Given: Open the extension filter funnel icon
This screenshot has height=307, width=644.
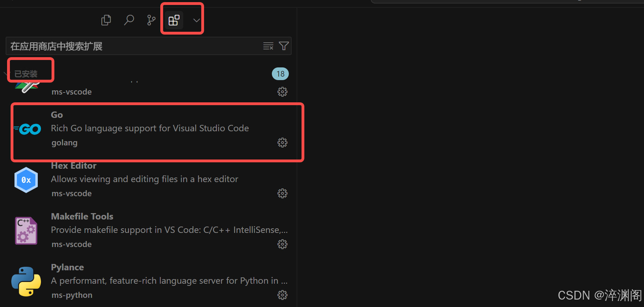Looking at the screenshot, I should [x=284, y=46].
